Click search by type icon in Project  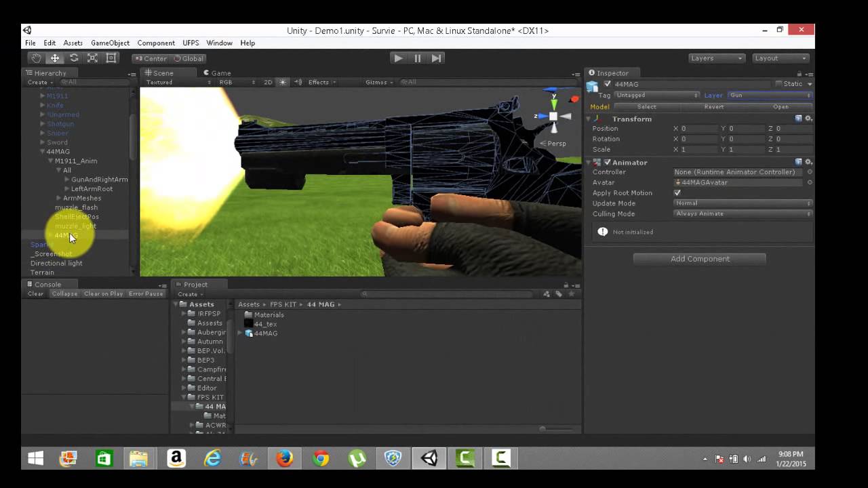[547, 294]
